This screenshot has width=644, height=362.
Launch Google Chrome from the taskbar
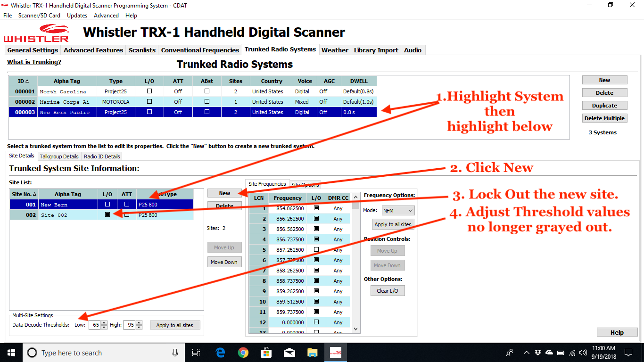coord(243,353)
